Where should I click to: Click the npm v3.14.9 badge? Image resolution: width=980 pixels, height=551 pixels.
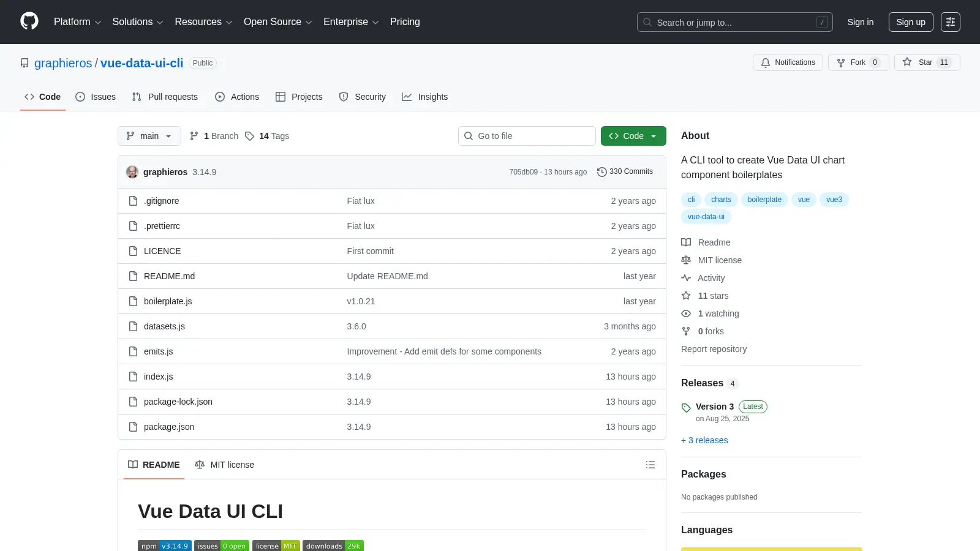(165, 546)
